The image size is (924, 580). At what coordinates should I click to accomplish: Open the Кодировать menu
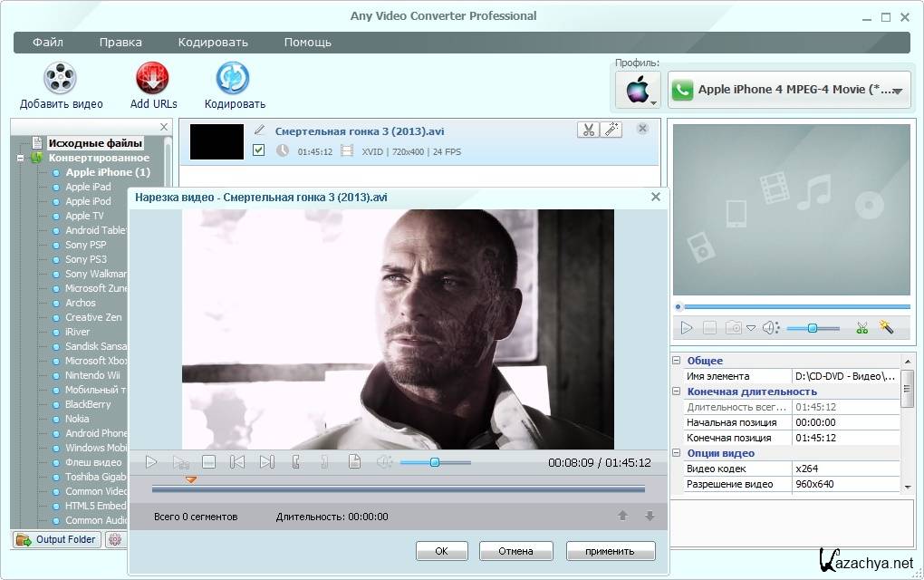click(213, 42)
